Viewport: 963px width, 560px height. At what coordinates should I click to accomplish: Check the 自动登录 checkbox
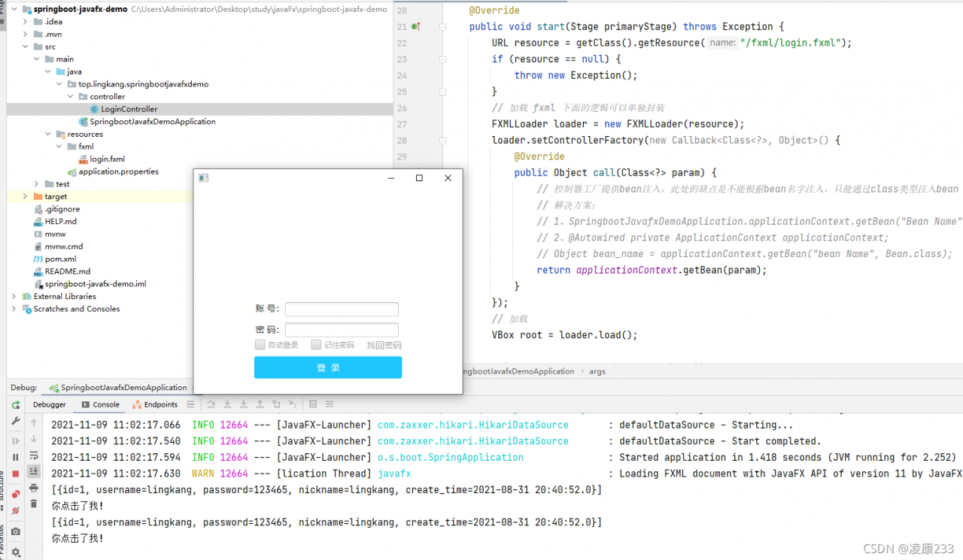click(x=260, y=345)
